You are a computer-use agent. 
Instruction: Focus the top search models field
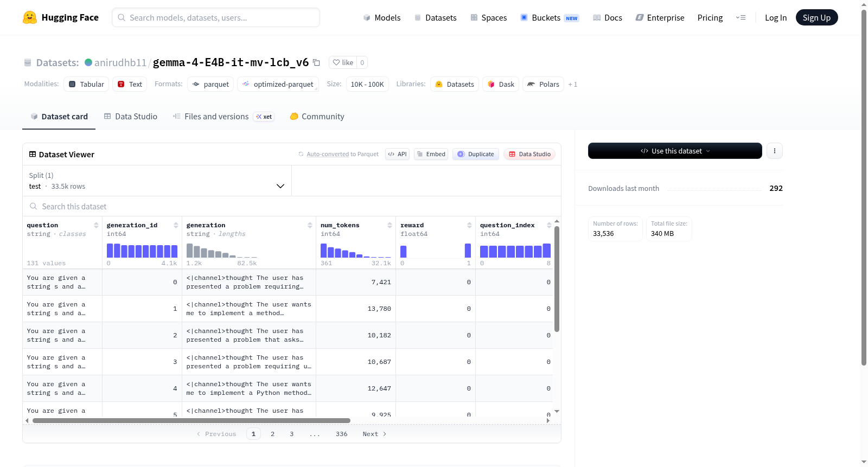[x=216, y=17]
